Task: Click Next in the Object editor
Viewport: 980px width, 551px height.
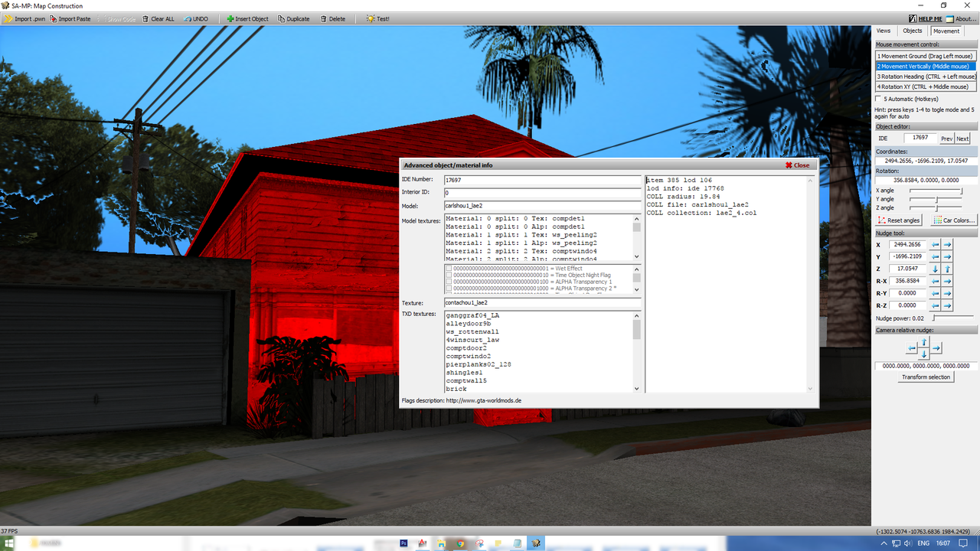Action: click(x=962, y=139)
